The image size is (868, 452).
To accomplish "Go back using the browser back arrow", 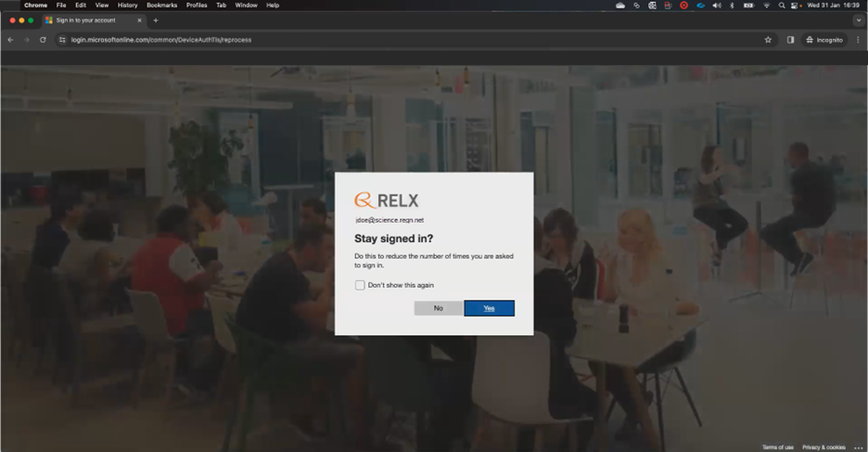I will pyautogui.click(x=10, y=40).
